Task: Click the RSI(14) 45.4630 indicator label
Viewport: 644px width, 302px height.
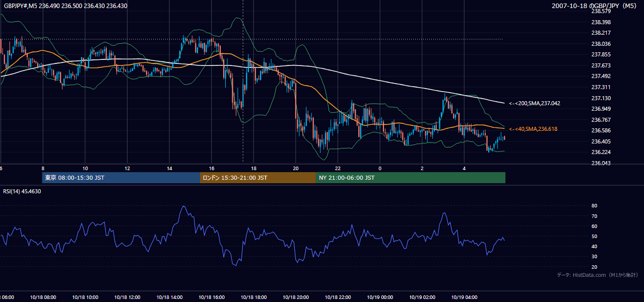Action: 22,191
